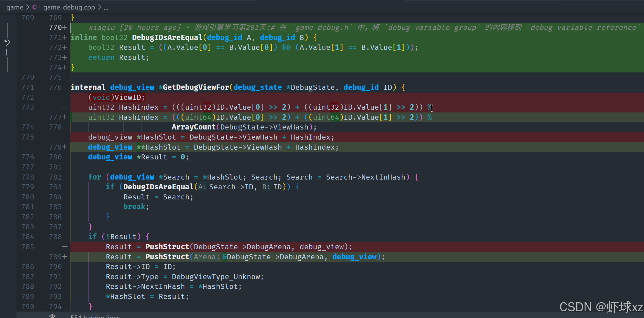The width and height of the screenshot is (644, 318).
Task: Click the C++ file icon in breadcrumb
Action: 36,7
